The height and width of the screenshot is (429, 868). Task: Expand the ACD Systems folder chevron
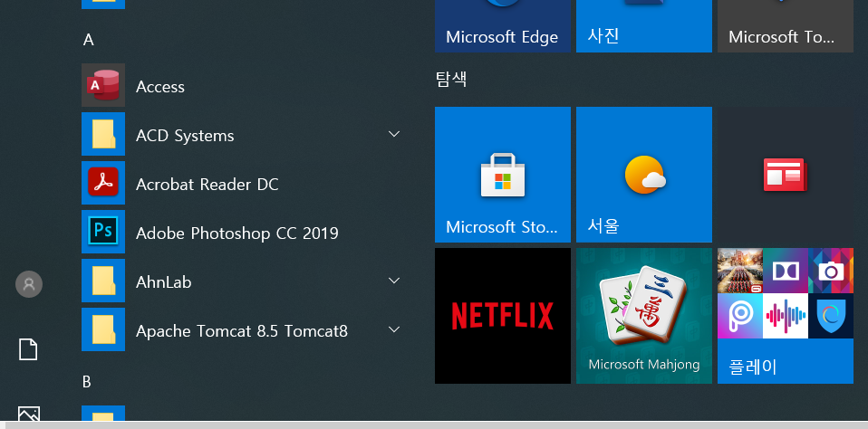[394, 134]
